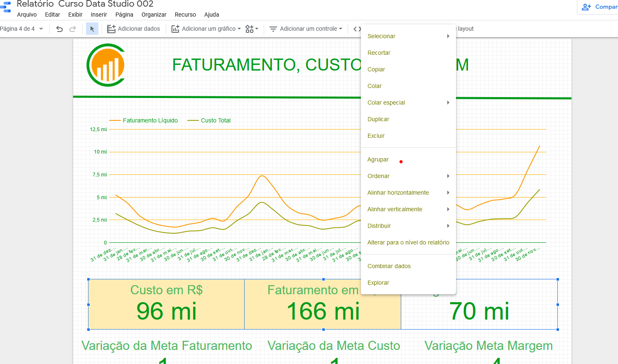Open community visualizations and components menu
The height and width of the screenshot is (364, 618).
(252, 29)
